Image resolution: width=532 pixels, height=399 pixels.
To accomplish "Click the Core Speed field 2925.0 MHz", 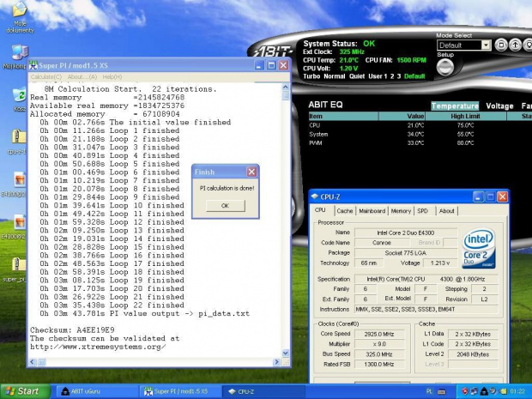I will tap(379, 334).
